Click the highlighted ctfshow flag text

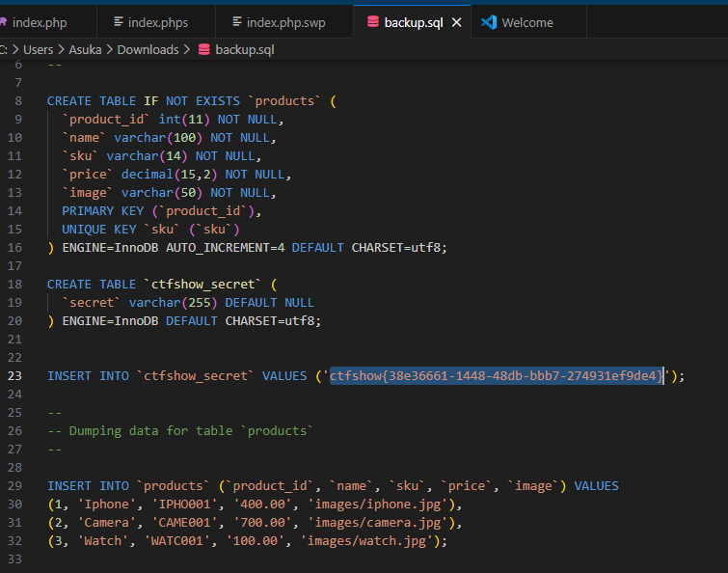(x=496, y=376)
